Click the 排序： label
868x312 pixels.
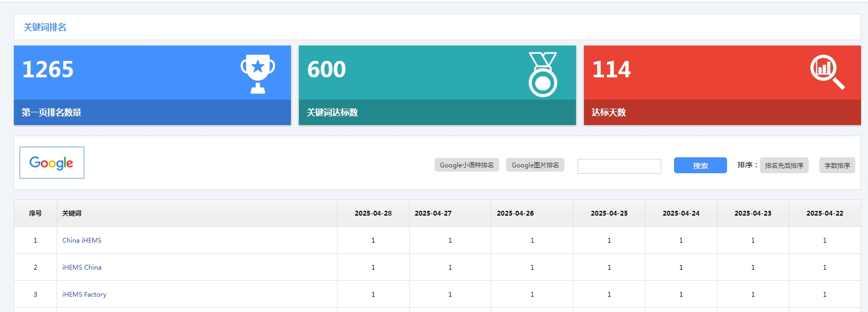tap(748, 165)
